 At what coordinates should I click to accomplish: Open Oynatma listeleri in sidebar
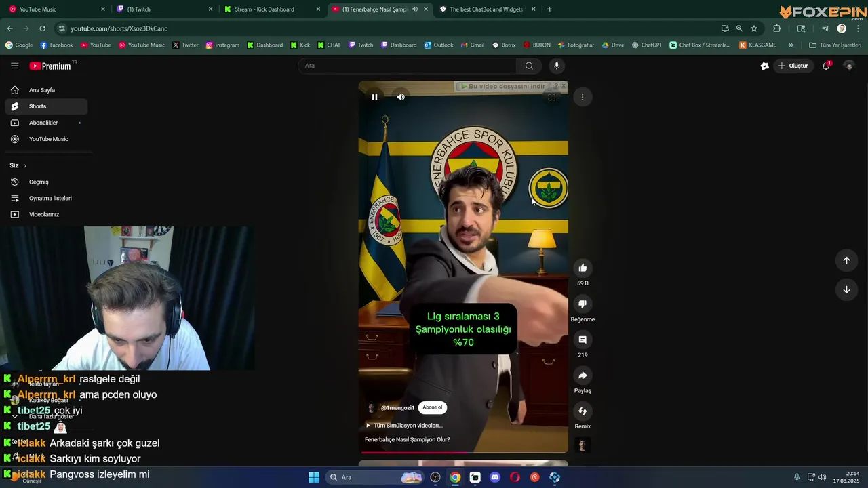[x=46, y=198]
